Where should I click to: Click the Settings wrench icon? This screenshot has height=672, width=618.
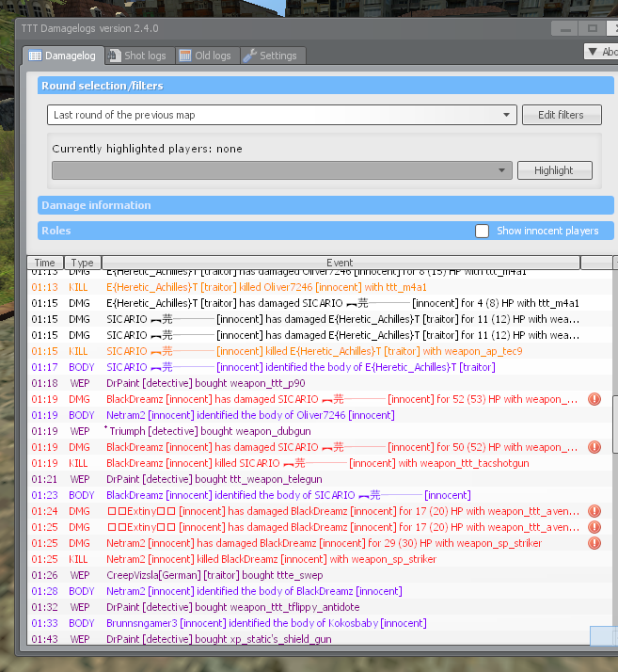(x=250, y=56)
